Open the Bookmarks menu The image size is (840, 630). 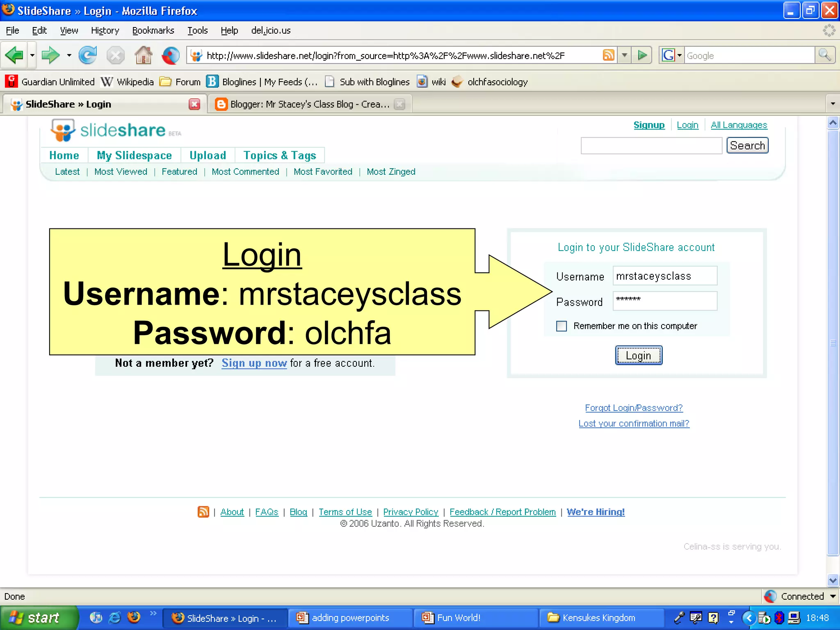[153, 30]
